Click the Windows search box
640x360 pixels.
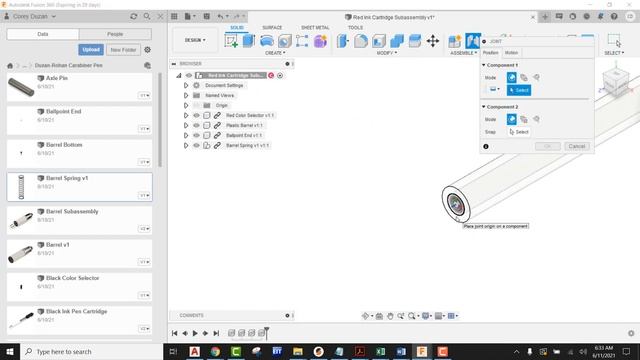pos(91,351)
